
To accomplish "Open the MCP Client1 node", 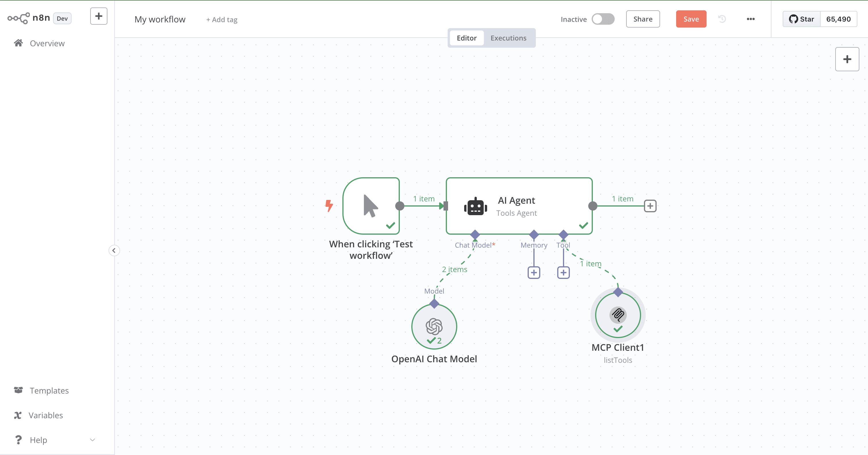I will (x=618, y=315).
